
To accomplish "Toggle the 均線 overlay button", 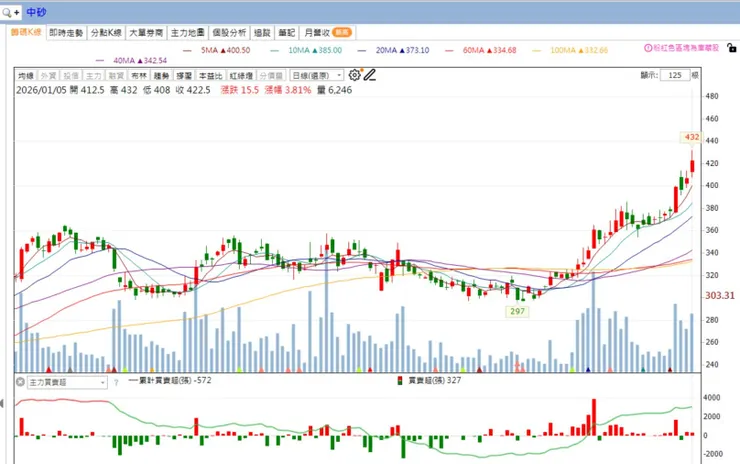I will [26, 76].
